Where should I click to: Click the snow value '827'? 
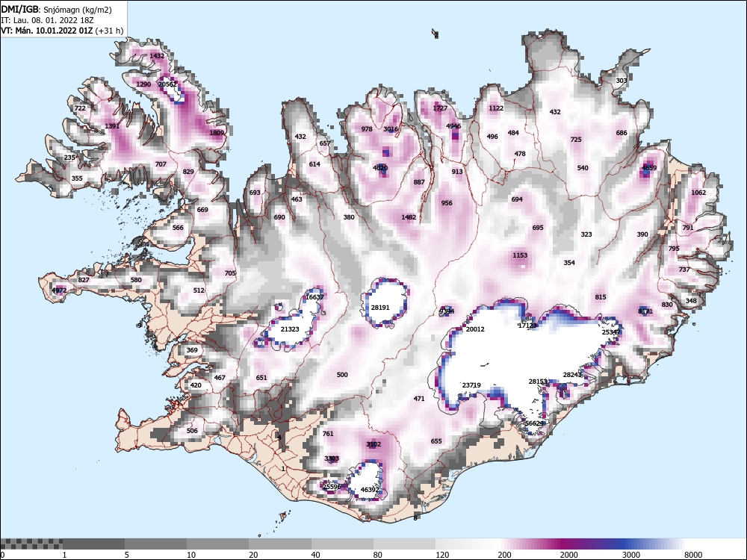84,280
